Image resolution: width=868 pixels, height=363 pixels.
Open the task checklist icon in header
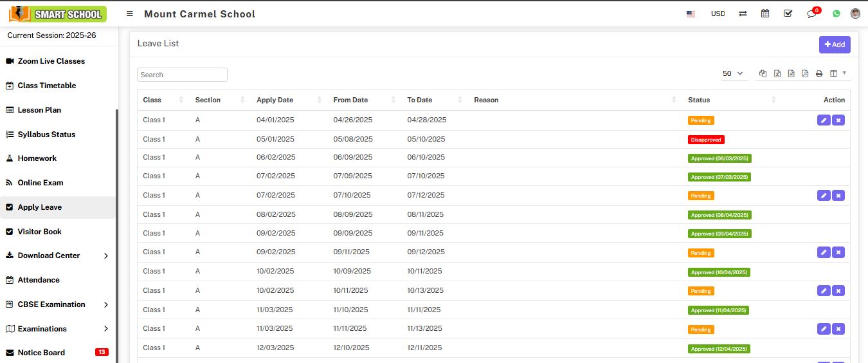click(788, 14)
